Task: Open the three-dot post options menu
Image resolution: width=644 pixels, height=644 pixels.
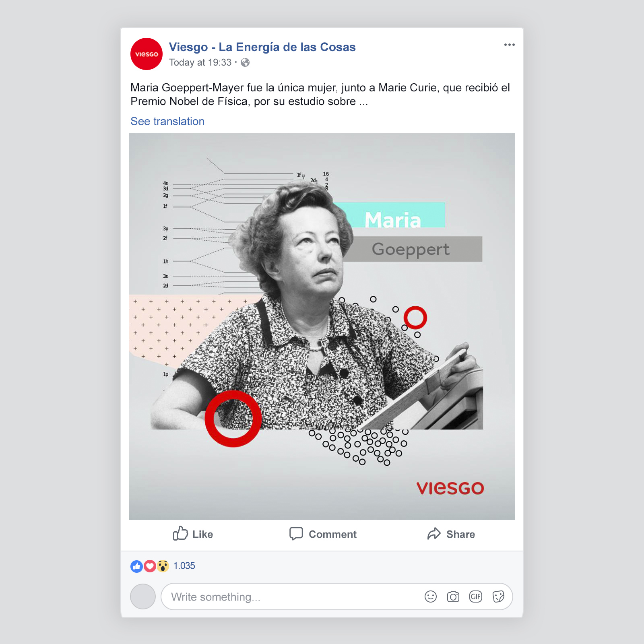Action: pyautogui.click(x=509, y=45)
